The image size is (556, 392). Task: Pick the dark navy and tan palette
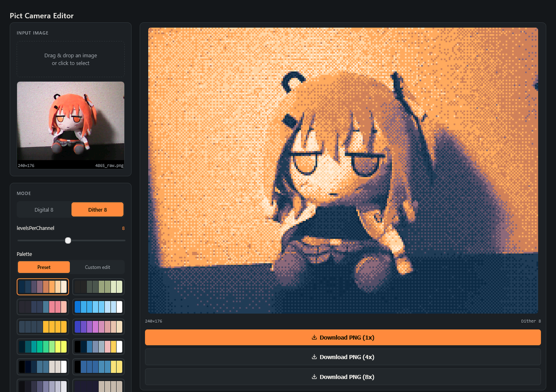(x=98, y=386)
